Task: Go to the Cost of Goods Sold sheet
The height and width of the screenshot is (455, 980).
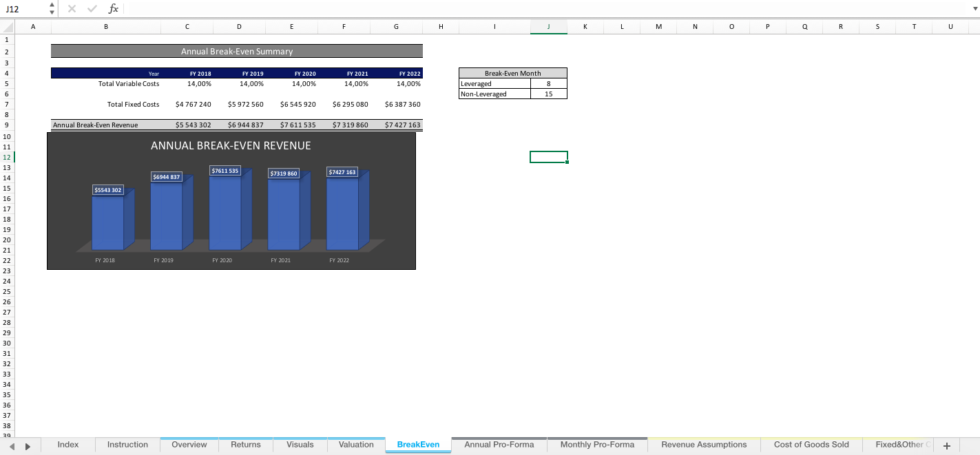Action: (x=811, y=445)
